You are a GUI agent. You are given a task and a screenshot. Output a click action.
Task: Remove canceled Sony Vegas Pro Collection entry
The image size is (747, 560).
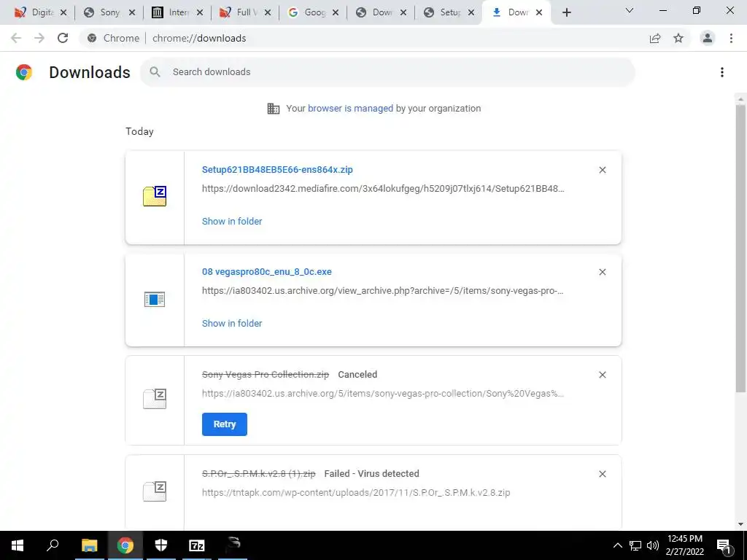pyautogui.click(x=602, y=375)
